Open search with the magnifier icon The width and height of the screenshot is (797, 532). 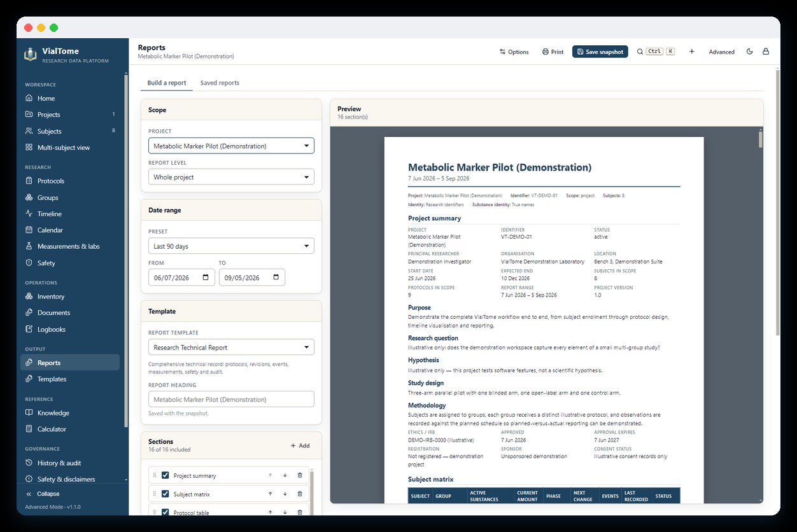tap(640, 52)
